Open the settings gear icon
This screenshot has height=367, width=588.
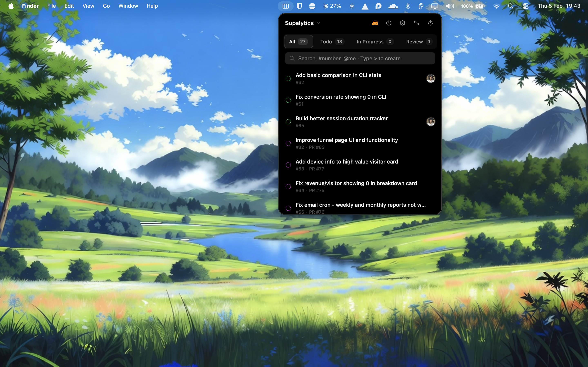tap(402, 23)
